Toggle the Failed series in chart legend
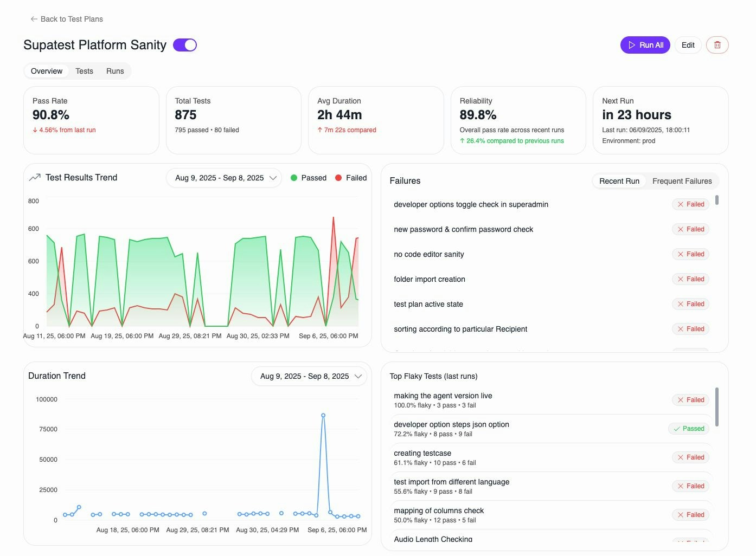Screen dimensions: 756x556 (351, 178)
